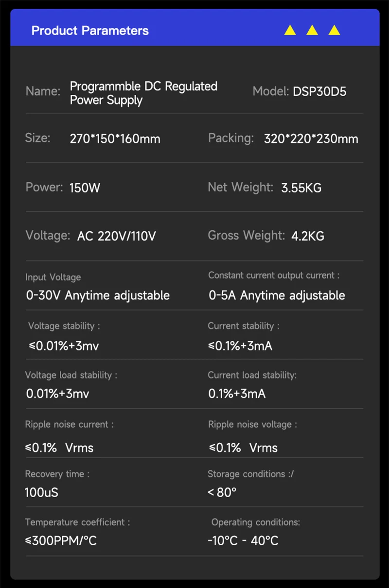The width and height of the screenshot is (389, 588).
Task: Click the 100uS recovery time value
Action: point(41,493)
